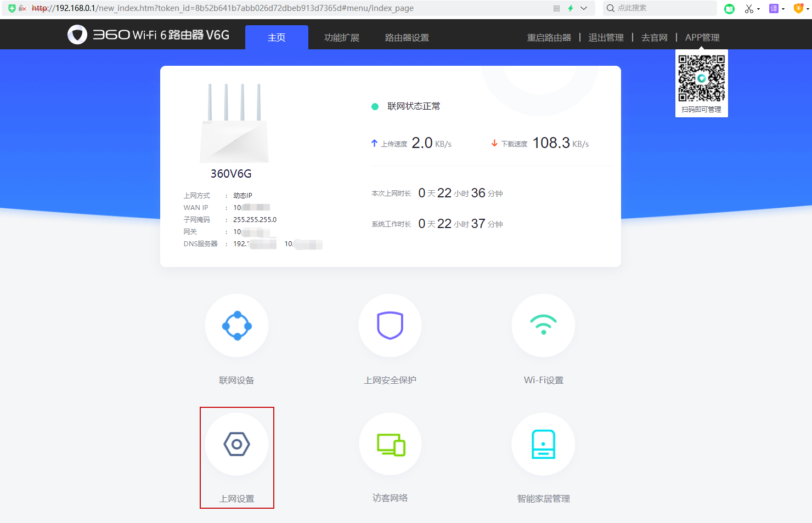
Task: Click the lightning speed-mode icon in address bar
Action: click(x=571, y=8)
